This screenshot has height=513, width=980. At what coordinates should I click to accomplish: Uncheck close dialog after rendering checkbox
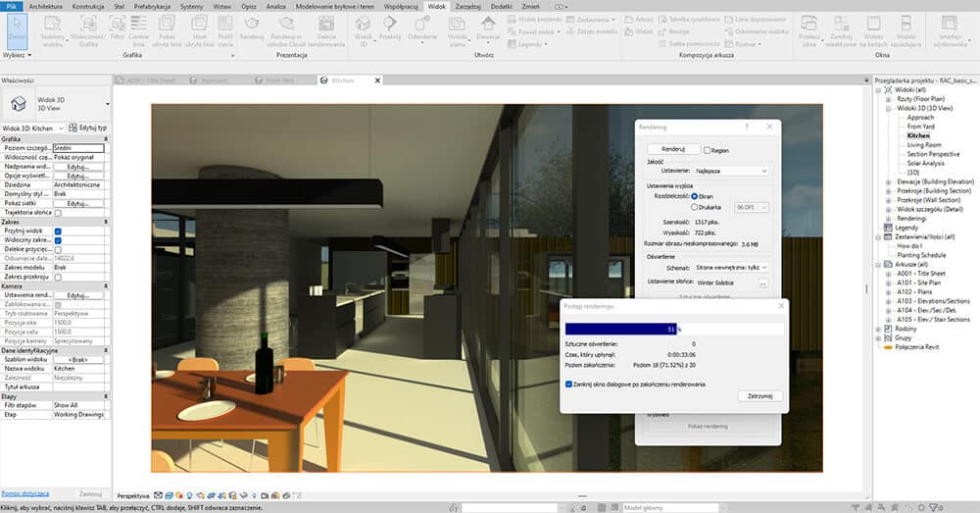[568, 385]
